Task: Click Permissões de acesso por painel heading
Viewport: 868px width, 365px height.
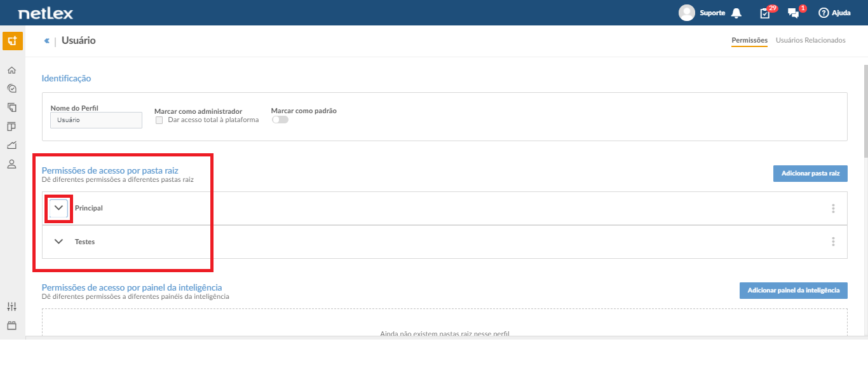Action: point(132,287)
